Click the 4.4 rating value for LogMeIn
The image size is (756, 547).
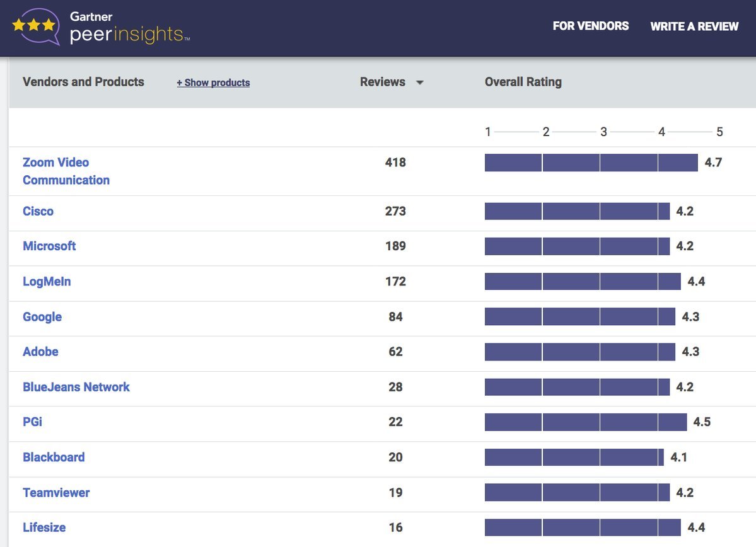point(696,282)
